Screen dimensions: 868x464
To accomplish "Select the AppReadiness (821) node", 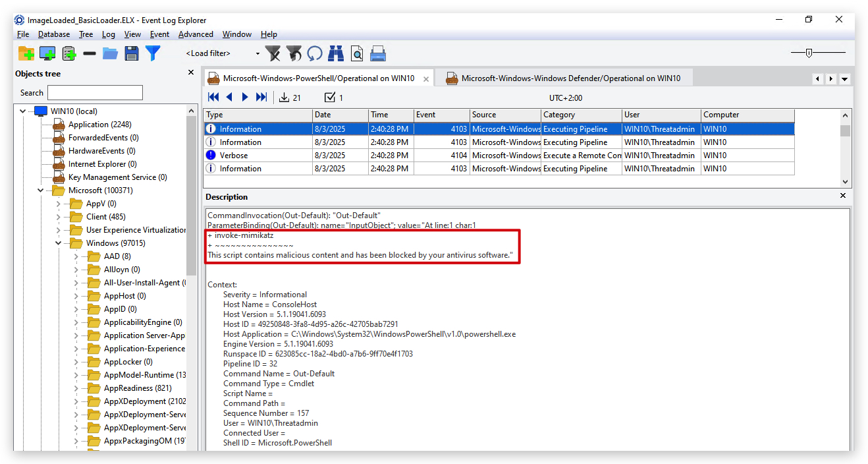I will point(138,388).
